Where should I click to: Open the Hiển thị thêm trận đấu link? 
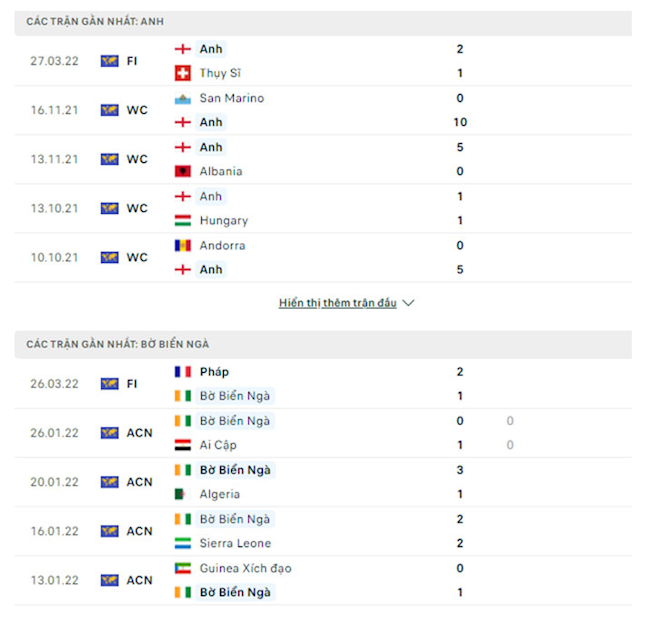(337, 303)
